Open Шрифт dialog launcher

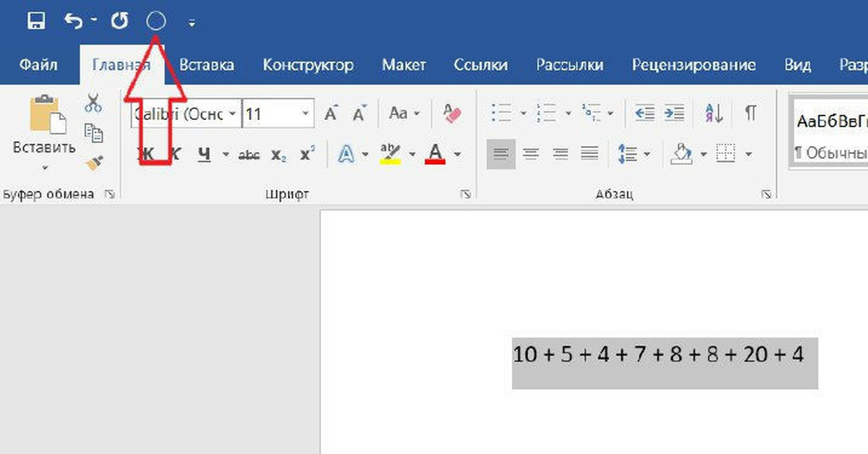click(465, 194)
